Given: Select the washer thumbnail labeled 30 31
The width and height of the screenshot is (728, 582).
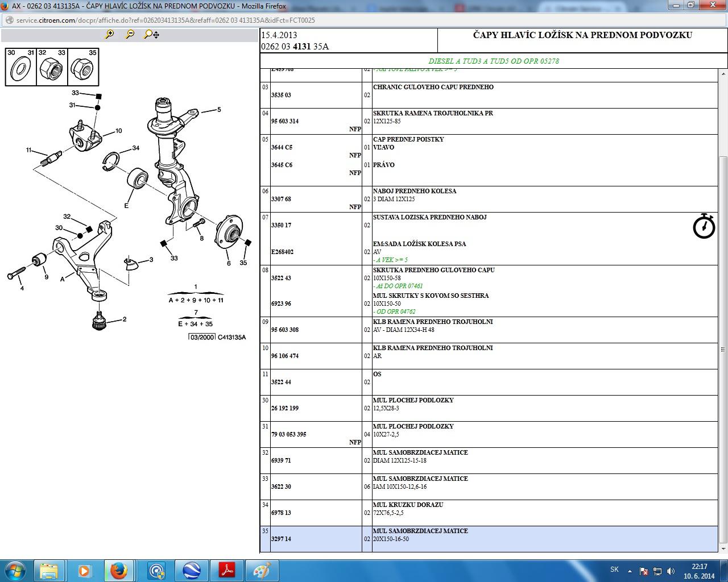Looking at the screenshot, I should (20, 67).
